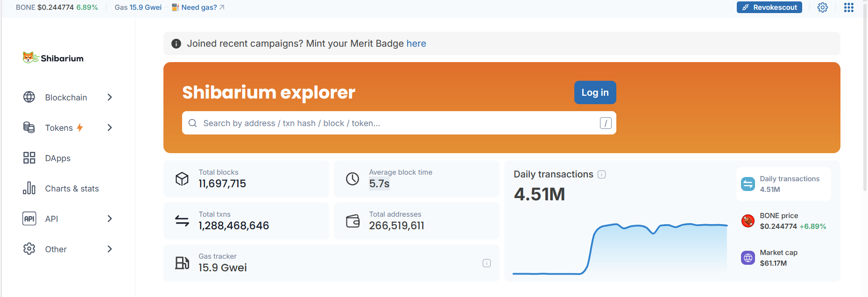868x297 pixels.
Task: Click the $61.17M market cap value
Action: 773,263
